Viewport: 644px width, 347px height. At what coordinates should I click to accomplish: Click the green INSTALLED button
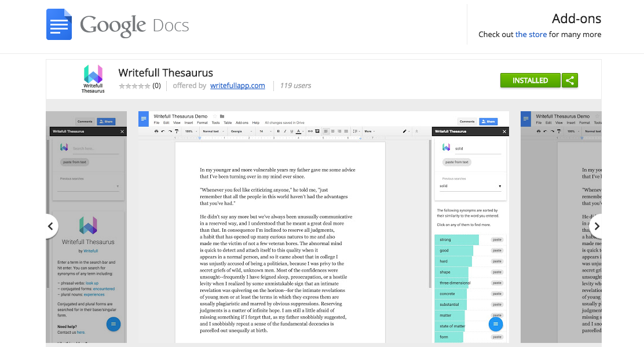(x=530, y=81)
